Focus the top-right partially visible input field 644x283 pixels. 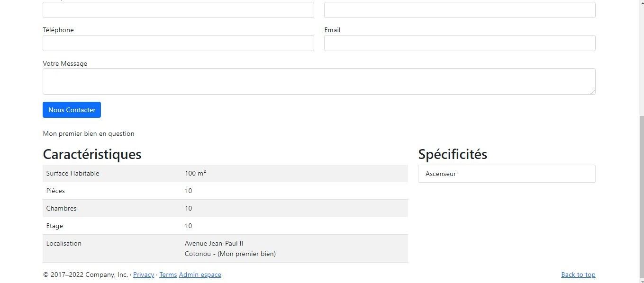point(460,10)
